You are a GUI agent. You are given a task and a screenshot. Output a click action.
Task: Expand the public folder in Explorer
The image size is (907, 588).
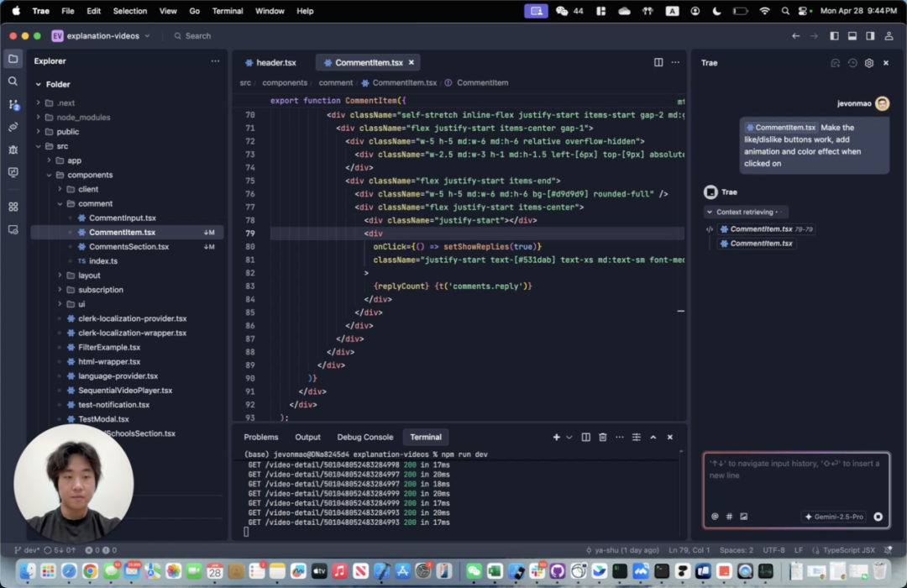coord(67,132)
